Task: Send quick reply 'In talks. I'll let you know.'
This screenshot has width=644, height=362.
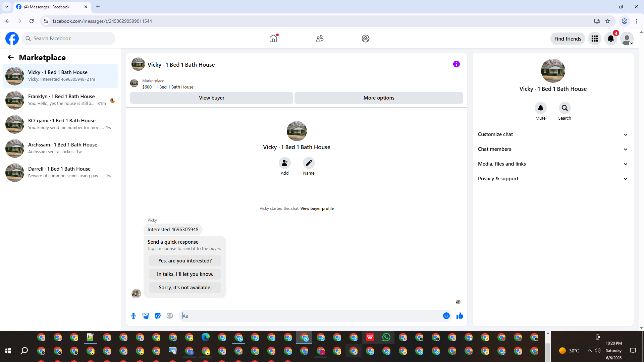Action: coord(185,274)
